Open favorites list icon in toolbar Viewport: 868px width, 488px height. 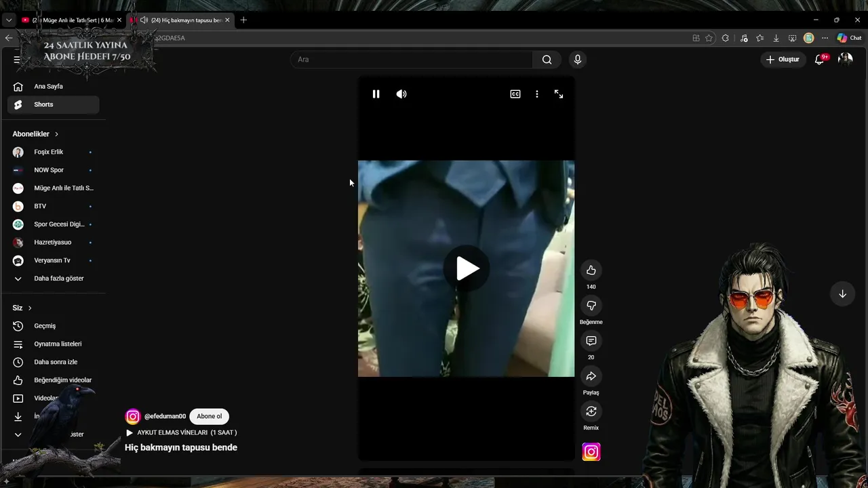(x=759, y=38)
